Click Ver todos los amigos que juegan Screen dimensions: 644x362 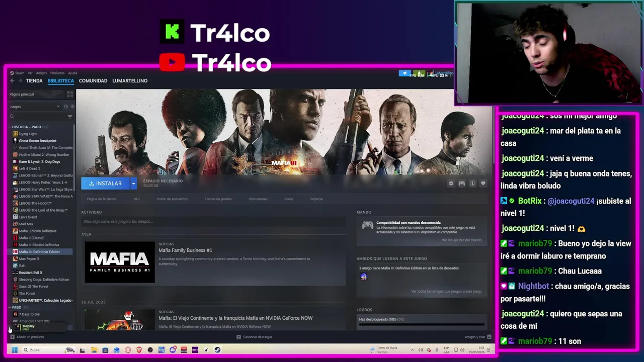click(446, 292)
